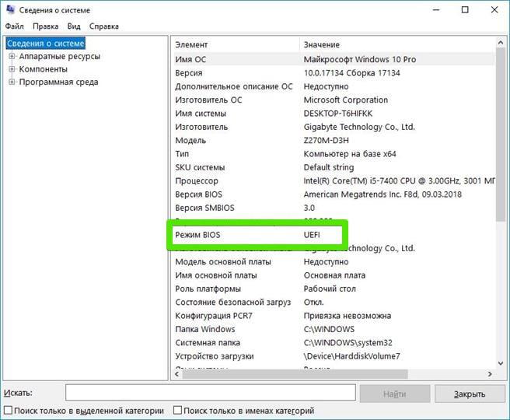
Task: Click the Майкрософт Windows 10 Pro value
Action: point(359,59)
